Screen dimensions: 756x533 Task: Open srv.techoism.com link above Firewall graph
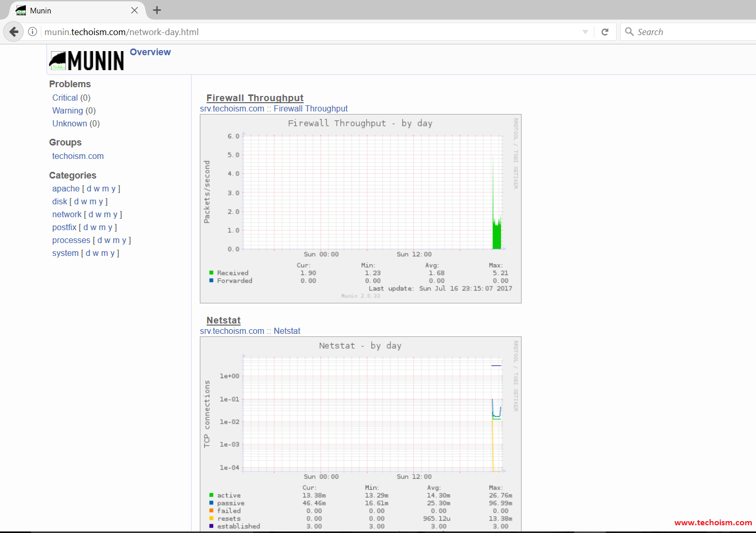pyautogui.click(x=232, y=109)
